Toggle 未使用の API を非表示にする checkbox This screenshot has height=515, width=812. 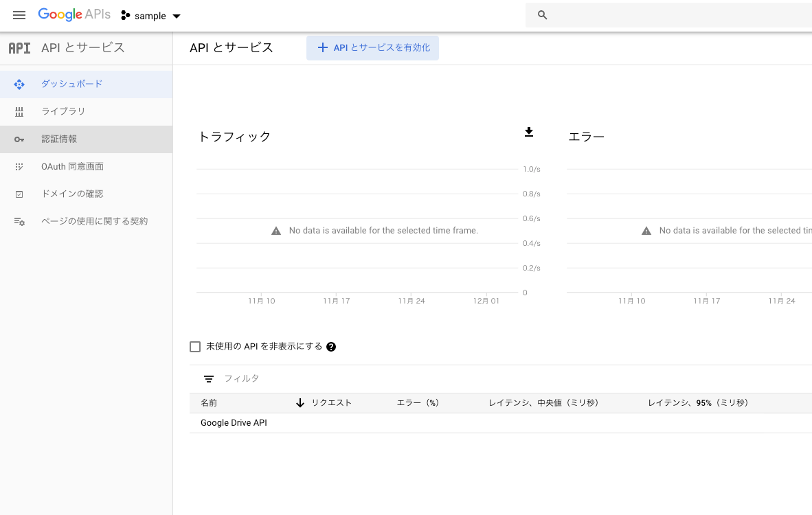click(194, 347)
